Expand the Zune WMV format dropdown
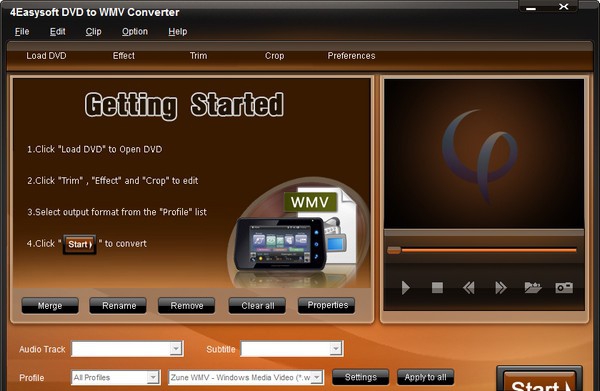Image resolution: width=600 pixels, height=391 pixels. pos(317,378)
